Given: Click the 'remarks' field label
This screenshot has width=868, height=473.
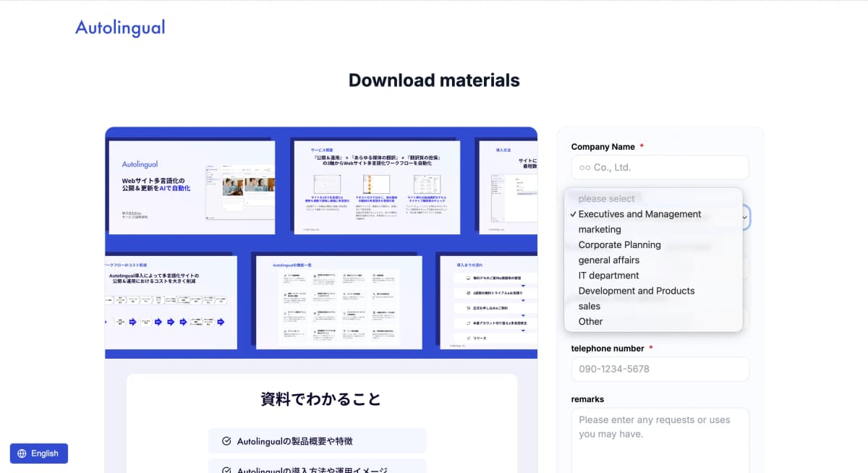Looking at the screenshot, I should pyautogui.click(x=587, y=399).
